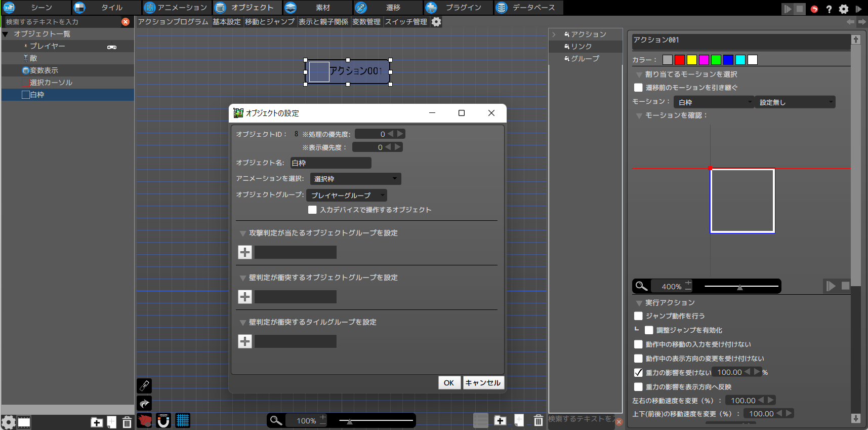Click the オブジェクト名 input field

(x=331, y=163)
